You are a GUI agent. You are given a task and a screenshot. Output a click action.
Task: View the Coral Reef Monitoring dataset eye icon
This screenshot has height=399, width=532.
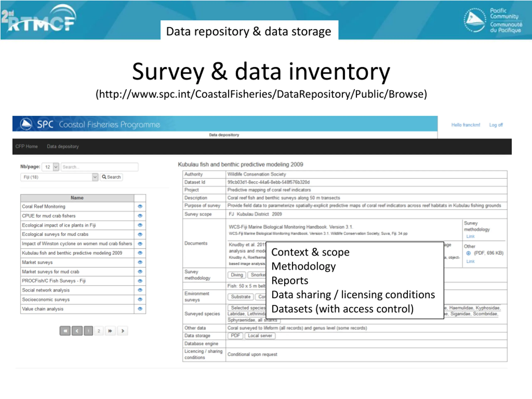140,206
